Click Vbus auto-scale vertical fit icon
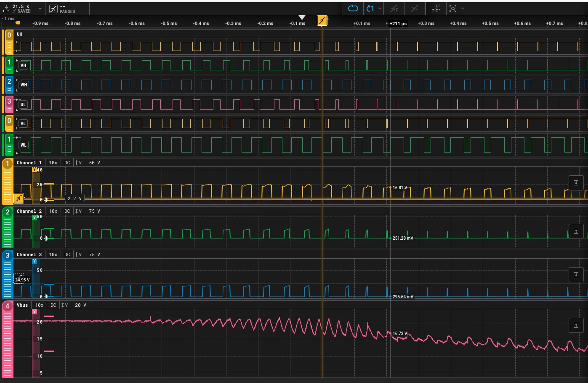588x383 pixels. 576,325
